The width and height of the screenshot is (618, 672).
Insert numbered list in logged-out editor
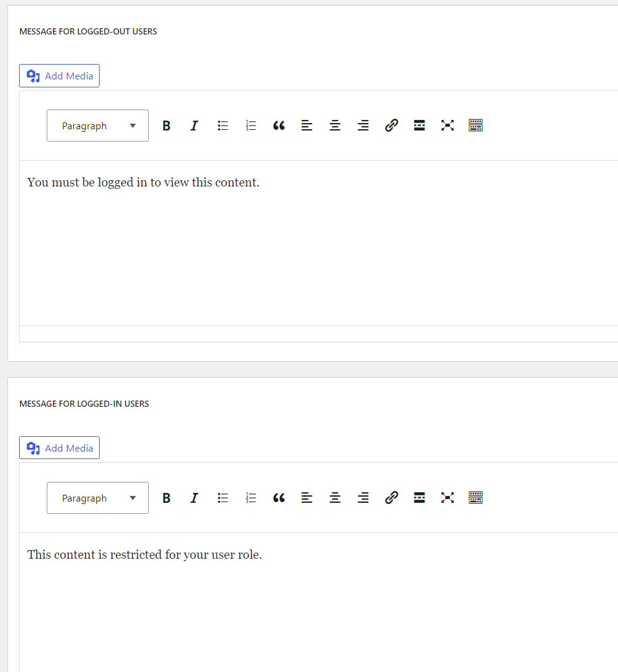point(251,126)
